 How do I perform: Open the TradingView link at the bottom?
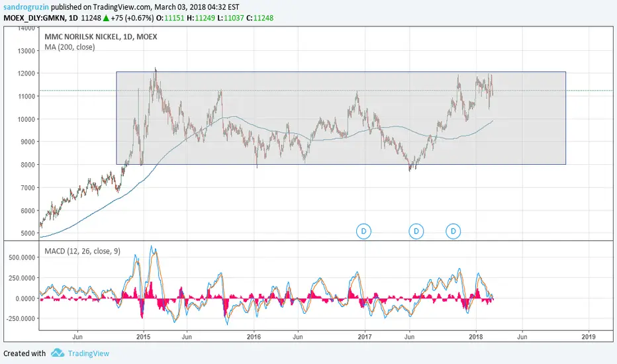[89, 353]
